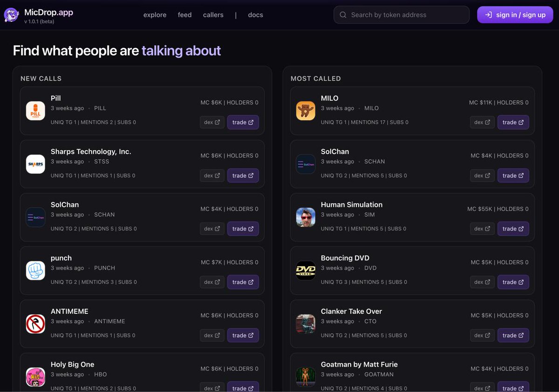
Task: Click the Human Simulation title
Action: click(x=352, y=205)
